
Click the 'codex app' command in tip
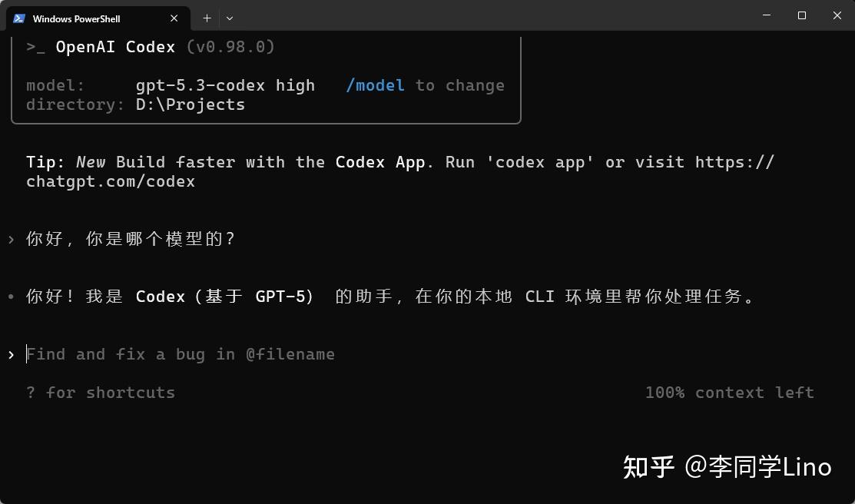coord(544,162)
